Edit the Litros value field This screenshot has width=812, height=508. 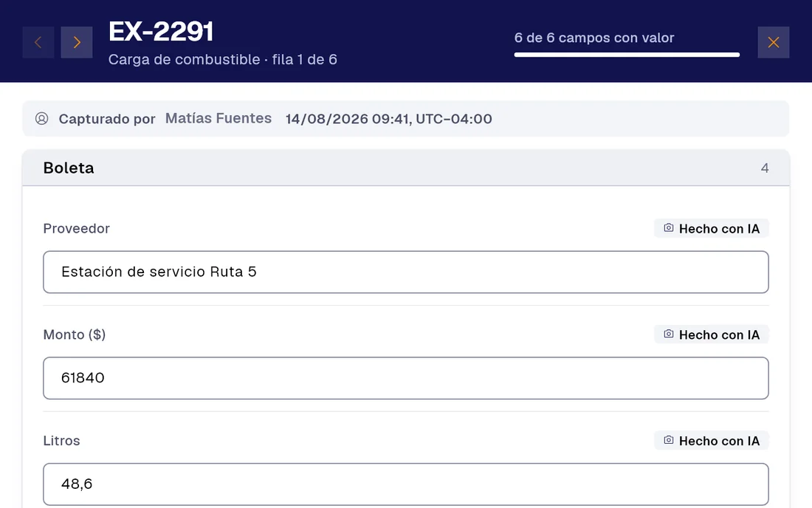click(x=406, y=484)
